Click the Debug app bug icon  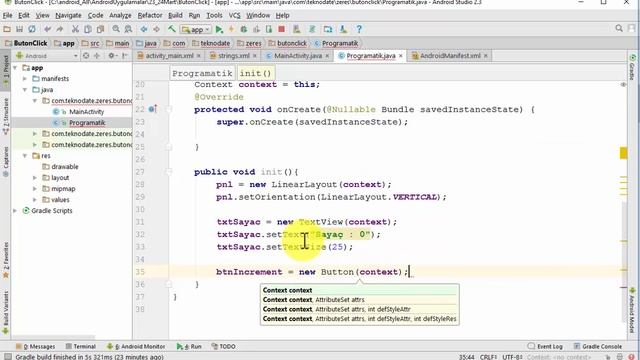tap(244, 29)
